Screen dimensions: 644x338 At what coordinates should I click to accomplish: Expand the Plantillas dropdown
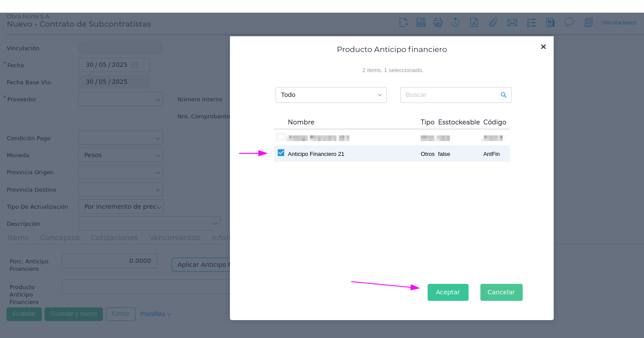[x=156, y=314]
